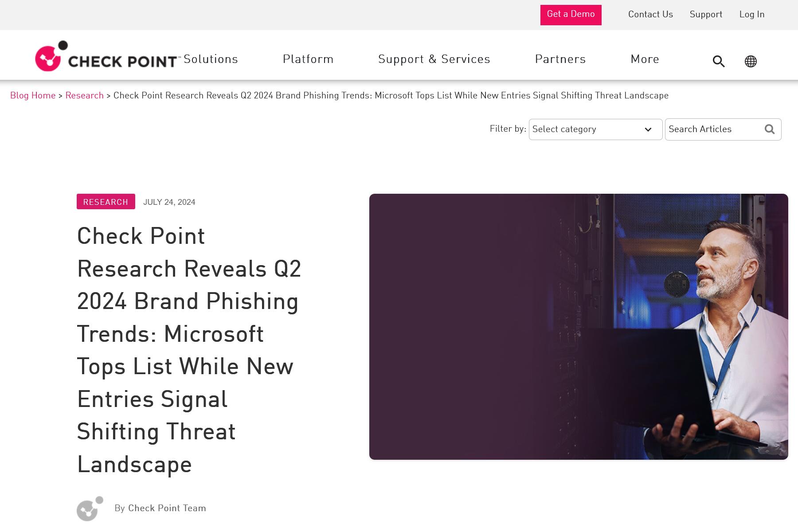The image size is (798, 532).
Task: Open the site search magnifier icon
Action: point(719,61)
